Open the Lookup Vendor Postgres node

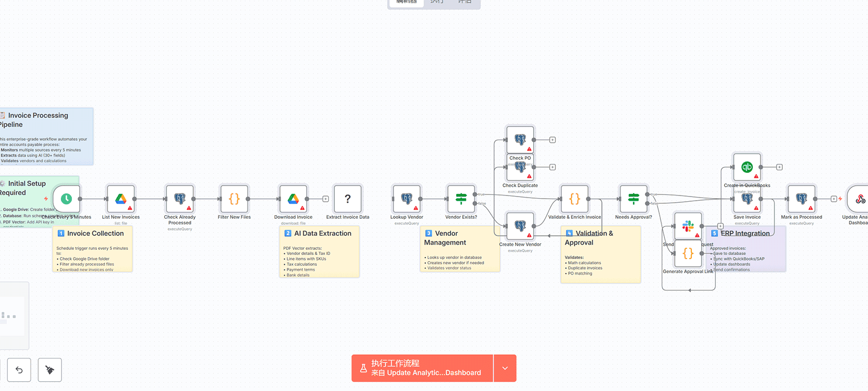407,199
